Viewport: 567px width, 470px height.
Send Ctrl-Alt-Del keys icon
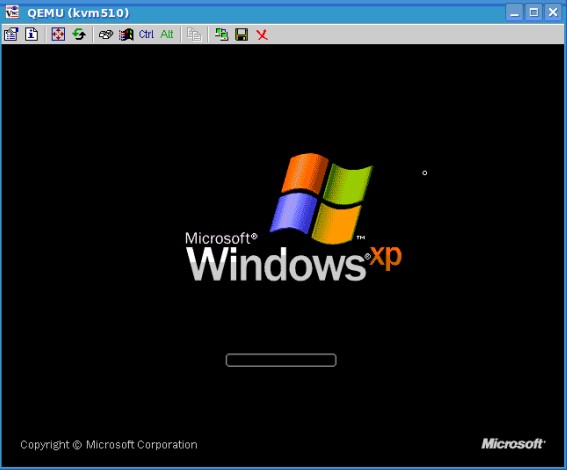pos(106,35)
